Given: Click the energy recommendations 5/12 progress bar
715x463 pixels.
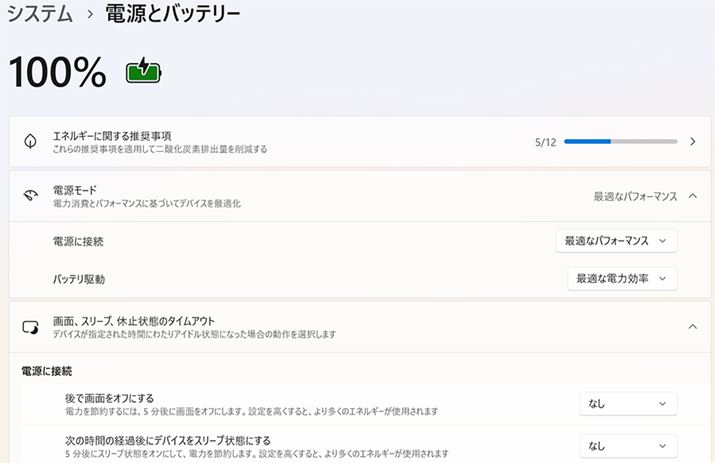Looking at the screenshot, I should (x=621, y=142).
